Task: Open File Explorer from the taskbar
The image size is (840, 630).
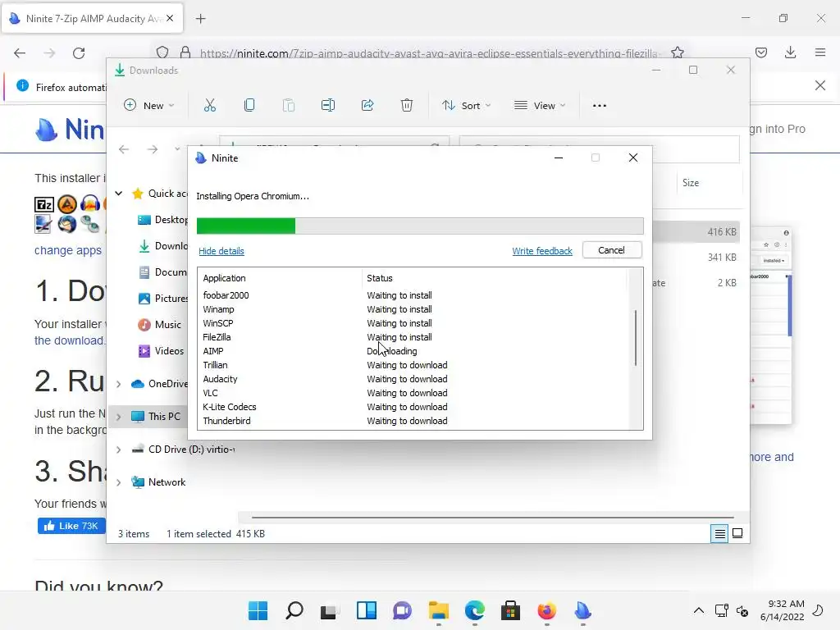Action: (439, 610)
